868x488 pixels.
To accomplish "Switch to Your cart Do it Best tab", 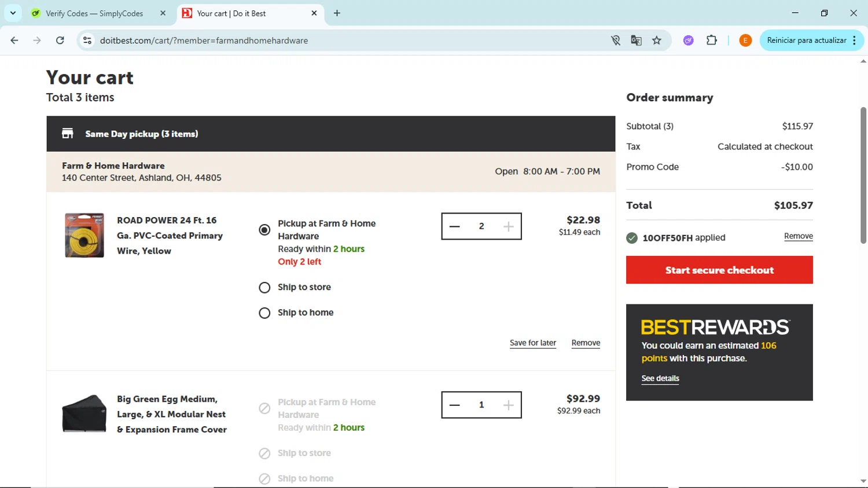I will (231, 13).
